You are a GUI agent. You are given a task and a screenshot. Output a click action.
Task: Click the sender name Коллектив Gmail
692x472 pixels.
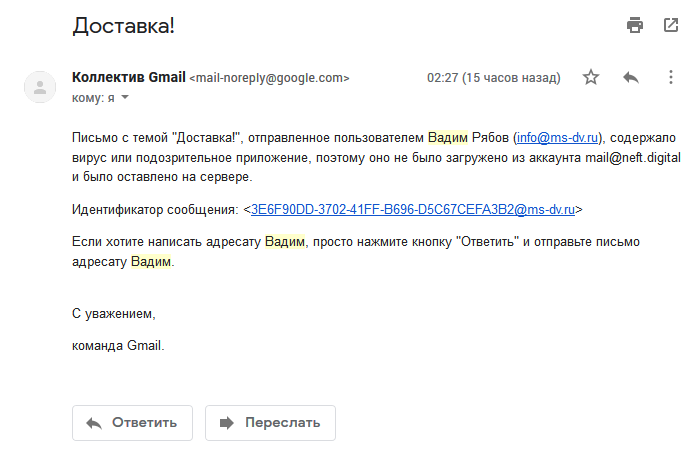coord(129,77)
